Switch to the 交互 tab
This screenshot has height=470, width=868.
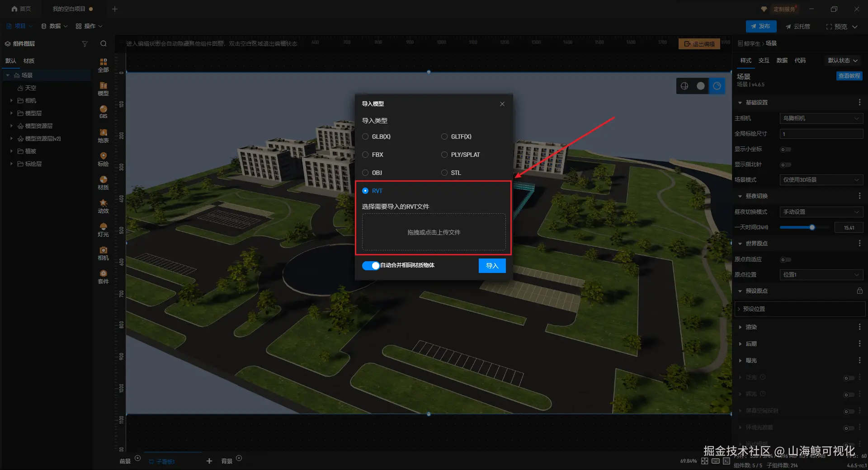pos(764,61)
